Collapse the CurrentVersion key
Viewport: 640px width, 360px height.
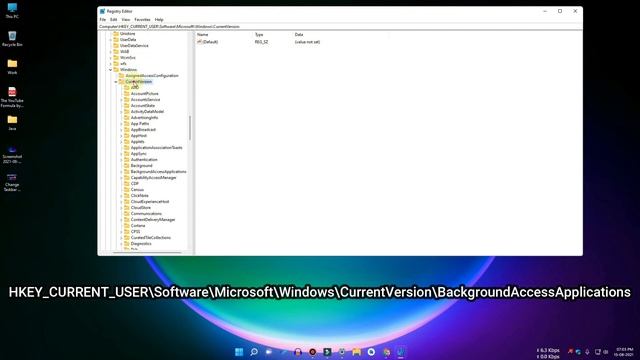[116, 82]
